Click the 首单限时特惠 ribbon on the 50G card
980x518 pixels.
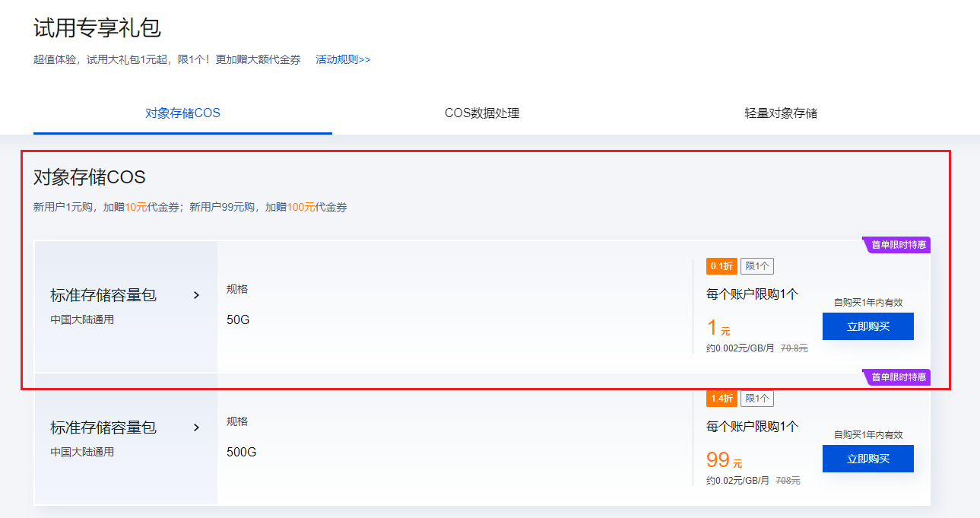897,245
